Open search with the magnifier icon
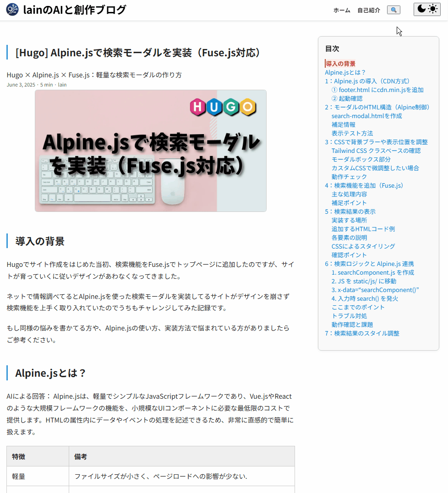Viewport: 448px width, 493px height. pyautogui.click(x=393, y=10)
